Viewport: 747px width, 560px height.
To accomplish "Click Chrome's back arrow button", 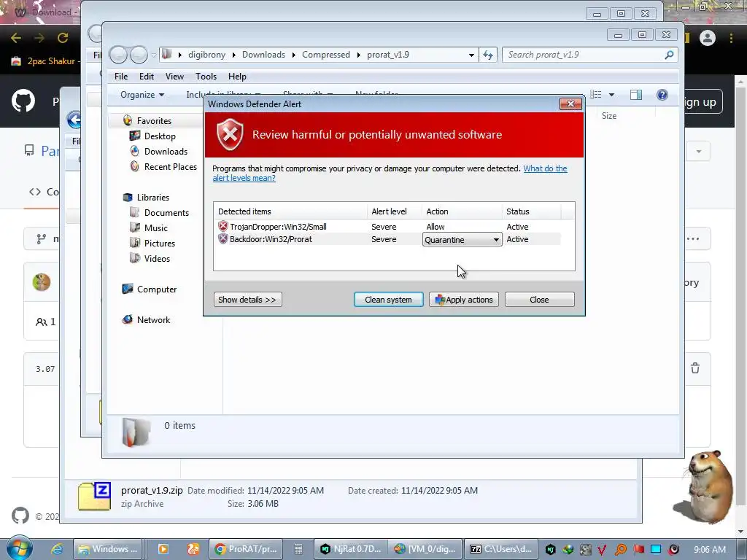I will 16,38.
